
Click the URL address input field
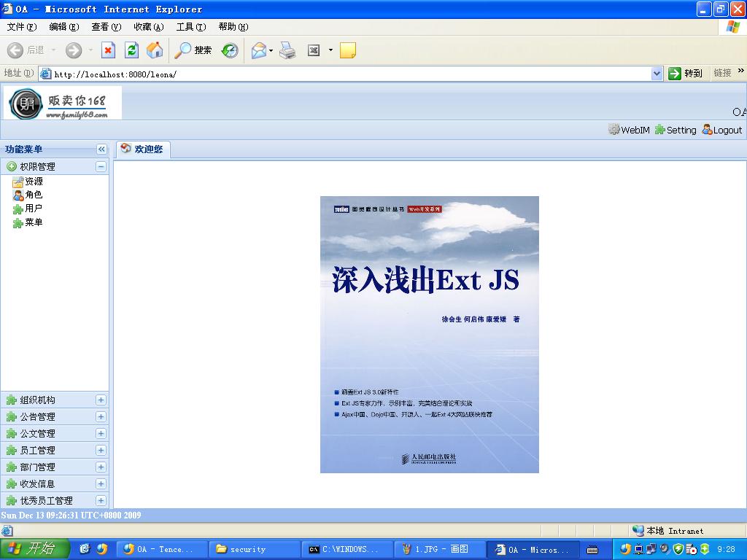352,74
